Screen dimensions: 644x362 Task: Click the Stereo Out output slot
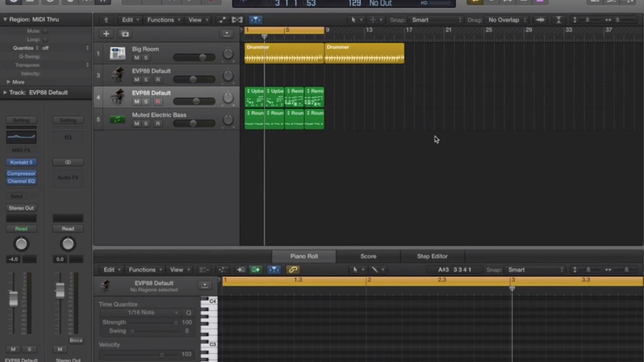click(x=21, y=208)
